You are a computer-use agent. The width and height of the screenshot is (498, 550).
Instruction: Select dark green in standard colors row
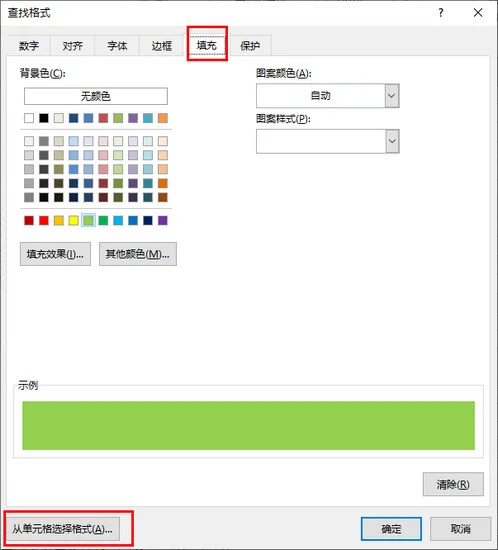[103, 220]
